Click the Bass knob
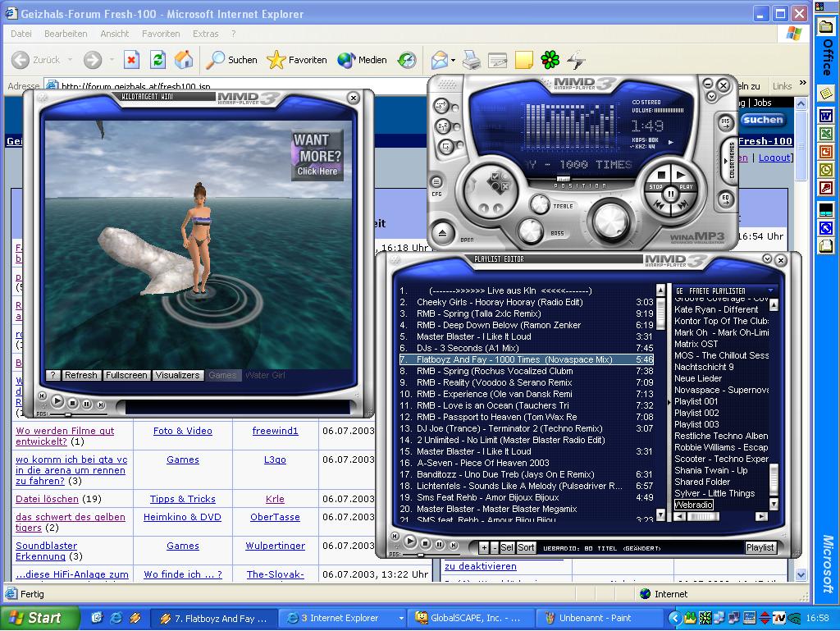The width and height of the screenshot is (840, 631). click(x=531, y=231)
